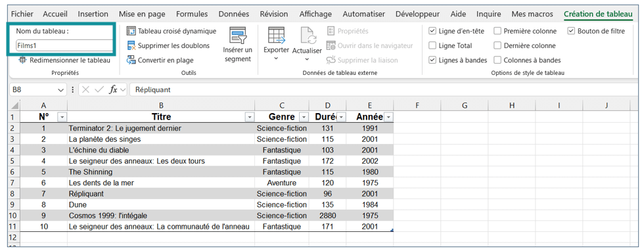Screen dimensions: 644x251
Task: Switch to the Données tab
Action: click(x=234, y=14)
